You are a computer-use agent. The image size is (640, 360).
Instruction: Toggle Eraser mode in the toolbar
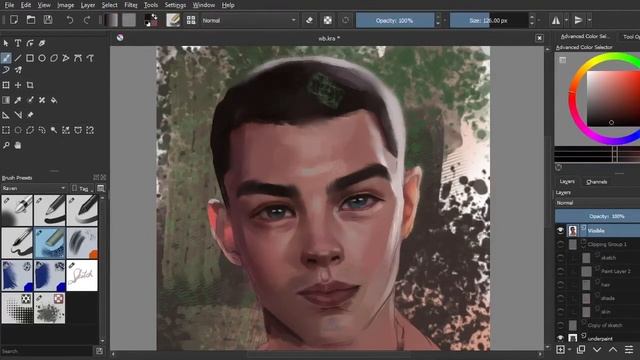click(x=309, y=20)
